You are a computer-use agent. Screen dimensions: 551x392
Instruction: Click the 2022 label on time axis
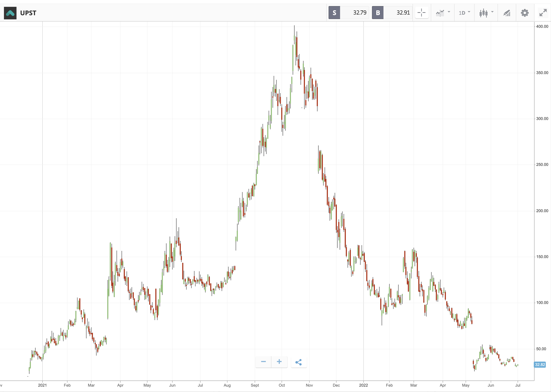[x=363, y=385]
